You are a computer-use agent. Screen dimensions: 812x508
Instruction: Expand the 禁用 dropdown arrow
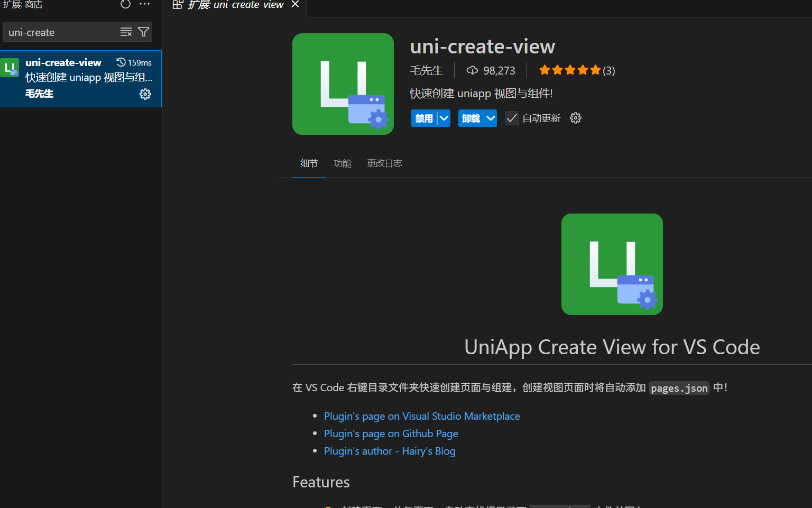[444, 118]
